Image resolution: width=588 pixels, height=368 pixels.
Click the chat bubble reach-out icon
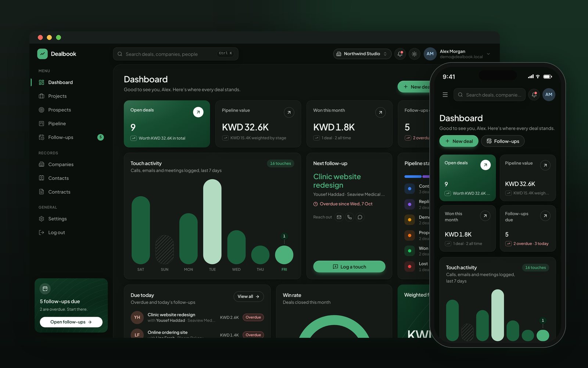pyautogui.click(x=360, y=217)
